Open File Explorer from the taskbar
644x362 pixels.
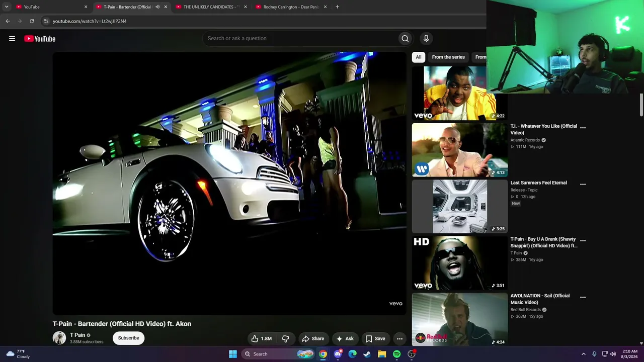[x=382, y=354]
